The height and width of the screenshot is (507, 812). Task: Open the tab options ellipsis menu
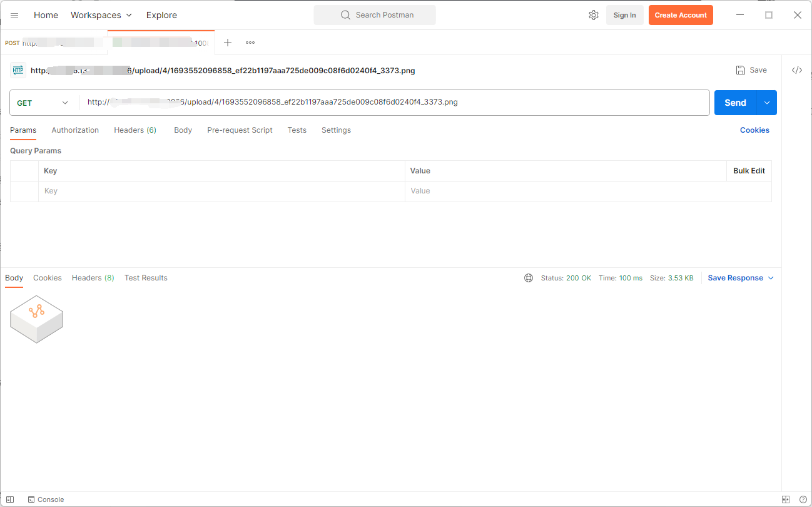[250, 43]
